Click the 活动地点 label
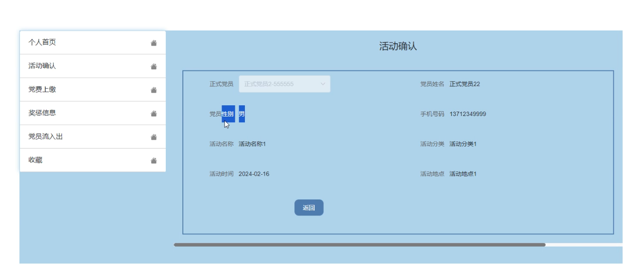The width and height of the screenshot is (644, 265). coord(432,174)
